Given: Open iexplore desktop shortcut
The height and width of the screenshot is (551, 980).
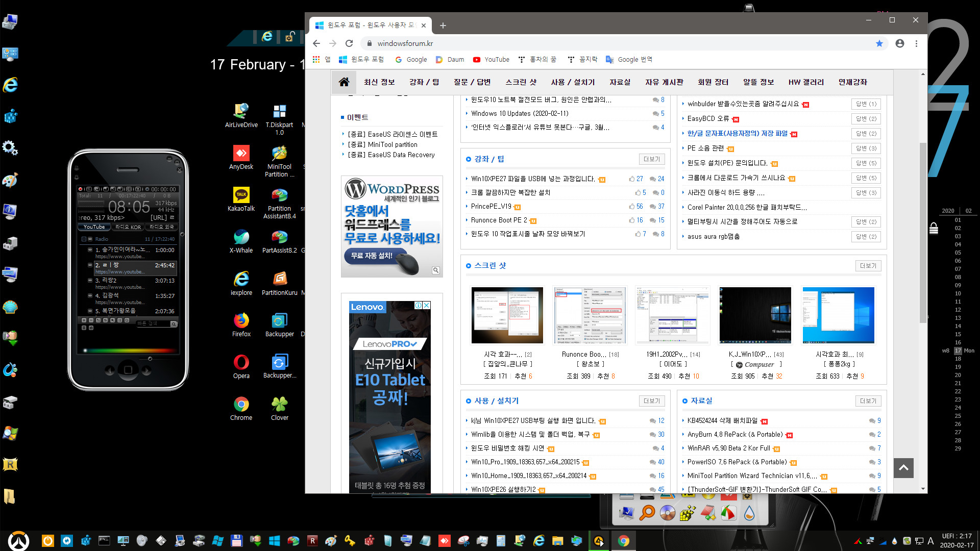Looking at the screenshot, I should (x=241, y=283).
